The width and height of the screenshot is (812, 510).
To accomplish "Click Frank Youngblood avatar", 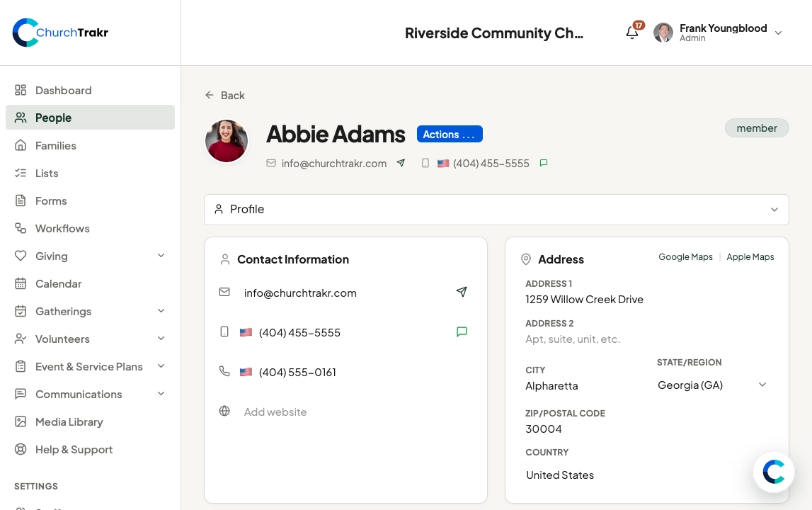I will click(x=663, y=33).
